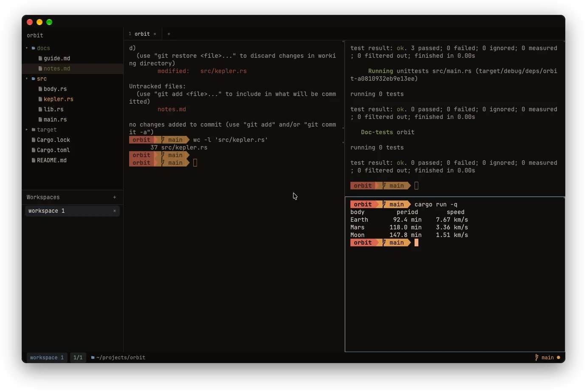
Task: Click the src folder icon
Action: pyautogui.click(x=34, y=79)
